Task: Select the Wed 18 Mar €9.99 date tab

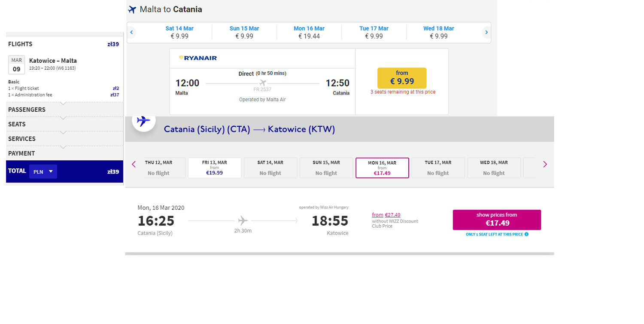Action: 439,32
